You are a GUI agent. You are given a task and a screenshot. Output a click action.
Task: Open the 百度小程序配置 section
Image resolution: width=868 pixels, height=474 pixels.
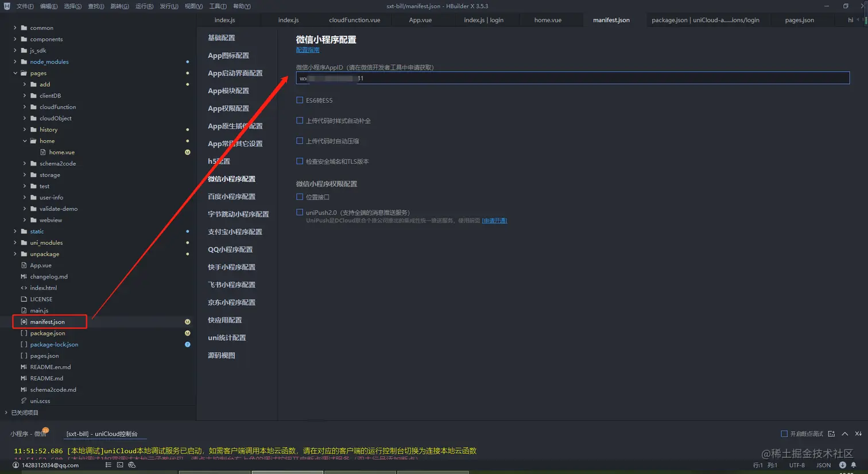tap(231, 196)
